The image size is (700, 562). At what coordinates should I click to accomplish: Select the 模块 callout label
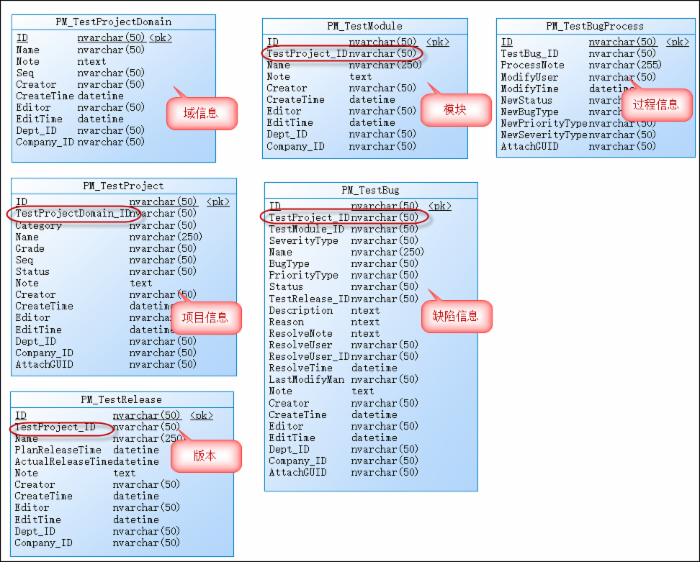pos(454,110)
